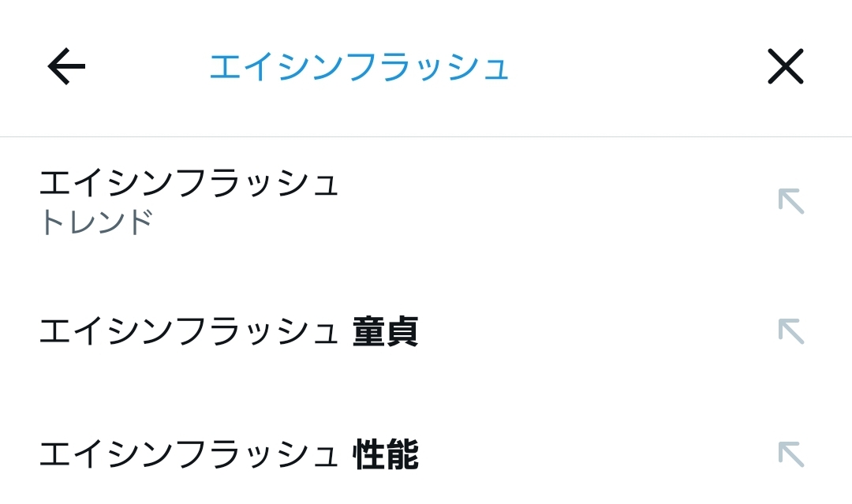Clear the search text with the X icon

(x=785, y=66)
